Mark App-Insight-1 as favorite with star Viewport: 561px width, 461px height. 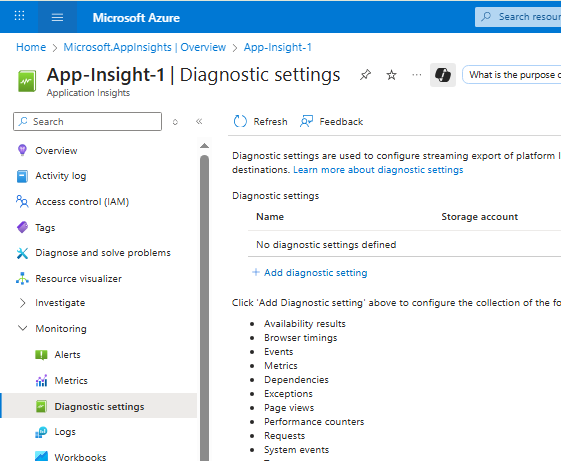click(391, 75)
